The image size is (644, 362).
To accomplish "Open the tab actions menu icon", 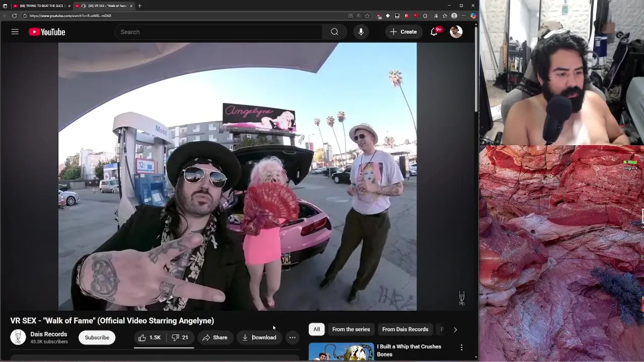I will pos(5,6).
